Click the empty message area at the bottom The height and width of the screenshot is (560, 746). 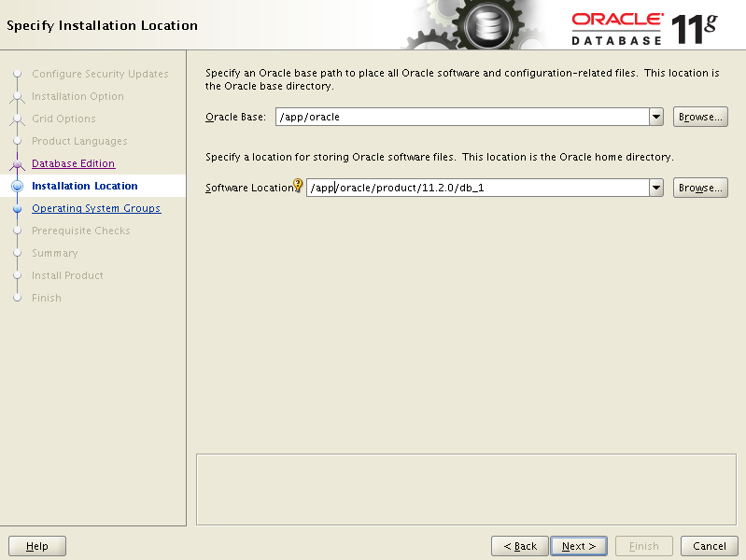(466, 490)
